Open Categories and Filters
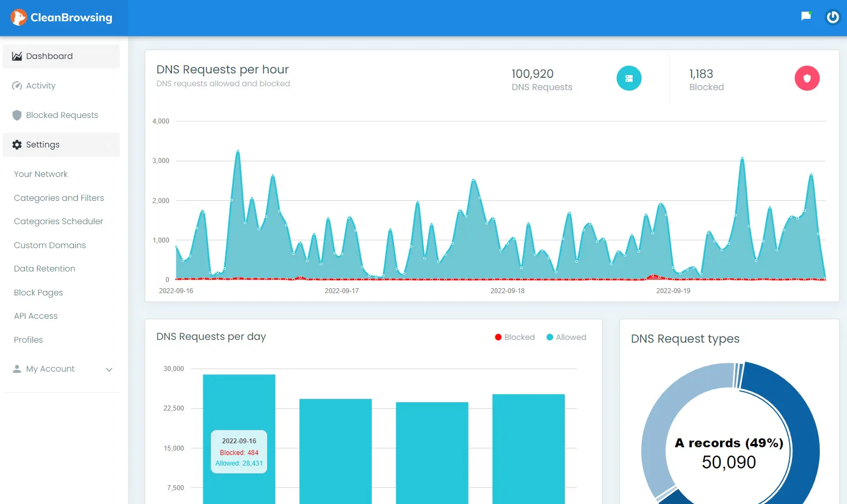The width and height of the screenshot is (847, 504). click(x=59, y=198)
